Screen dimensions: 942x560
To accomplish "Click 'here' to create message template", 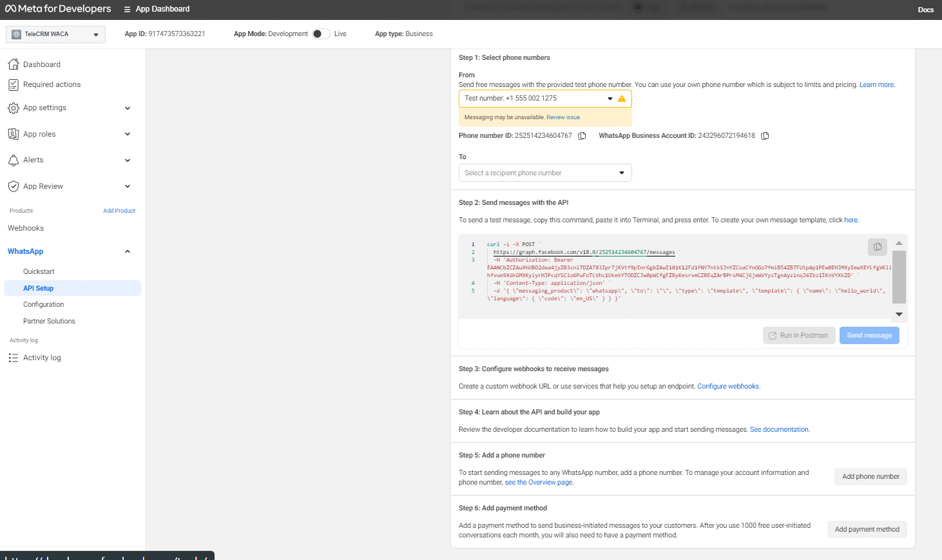I will 851,220.
